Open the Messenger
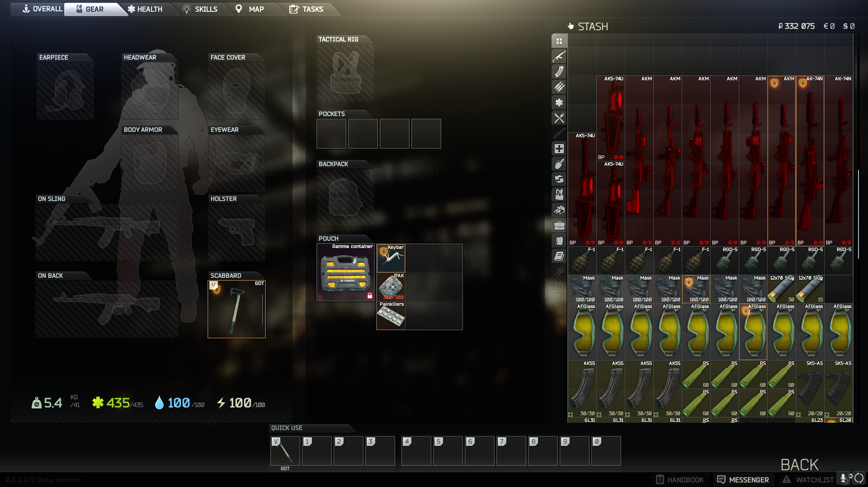 743,480
